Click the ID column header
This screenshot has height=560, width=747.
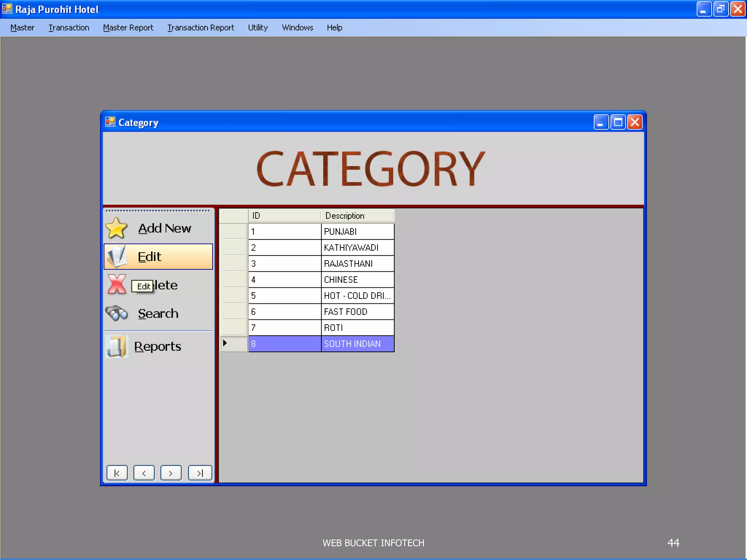click(x=285, y=216)
